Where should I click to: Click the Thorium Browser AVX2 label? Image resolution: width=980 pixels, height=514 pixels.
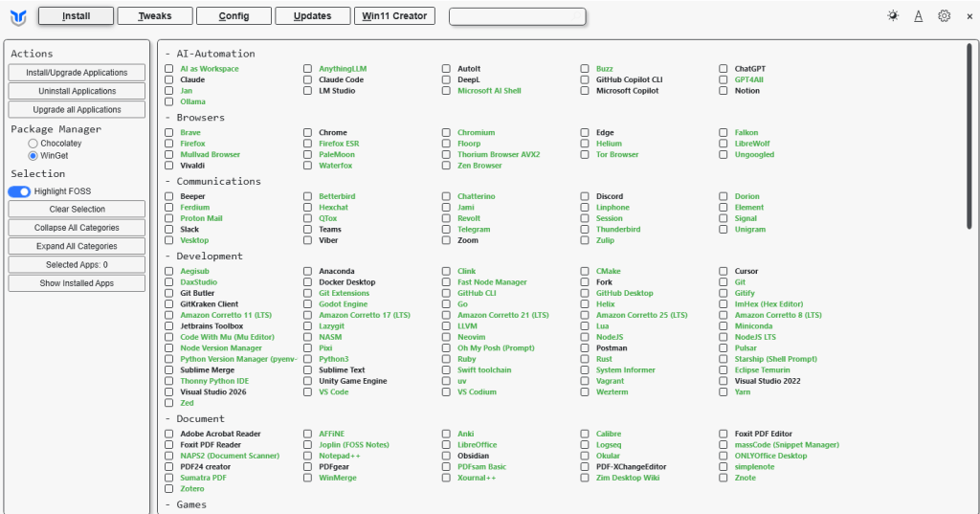498,154
